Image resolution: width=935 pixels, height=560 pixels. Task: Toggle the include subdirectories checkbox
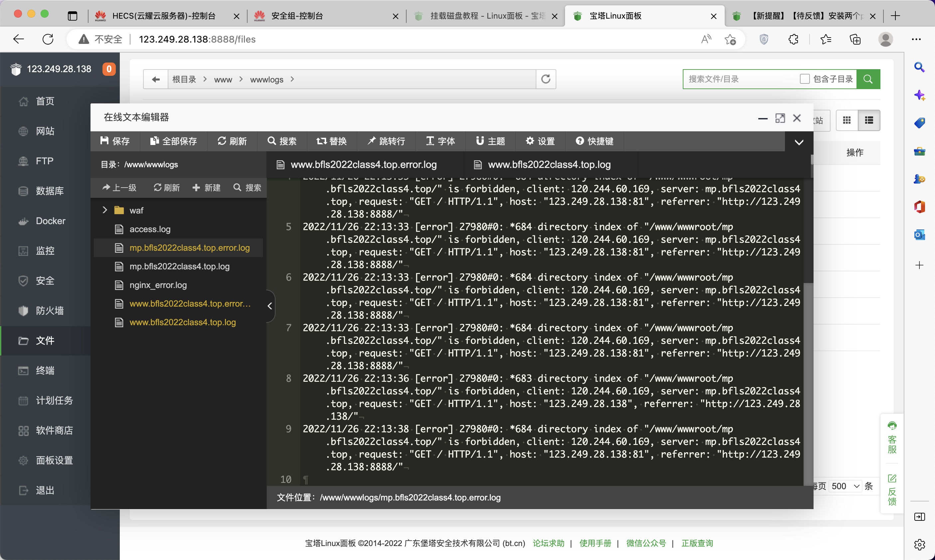coord(804,79)
